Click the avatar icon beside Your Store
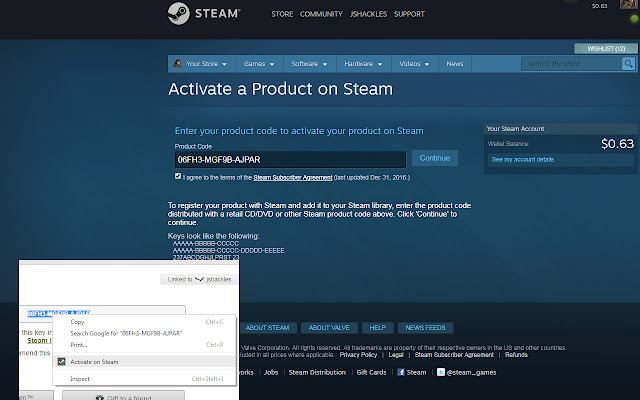The image size is (640, 400). (177, 64)
